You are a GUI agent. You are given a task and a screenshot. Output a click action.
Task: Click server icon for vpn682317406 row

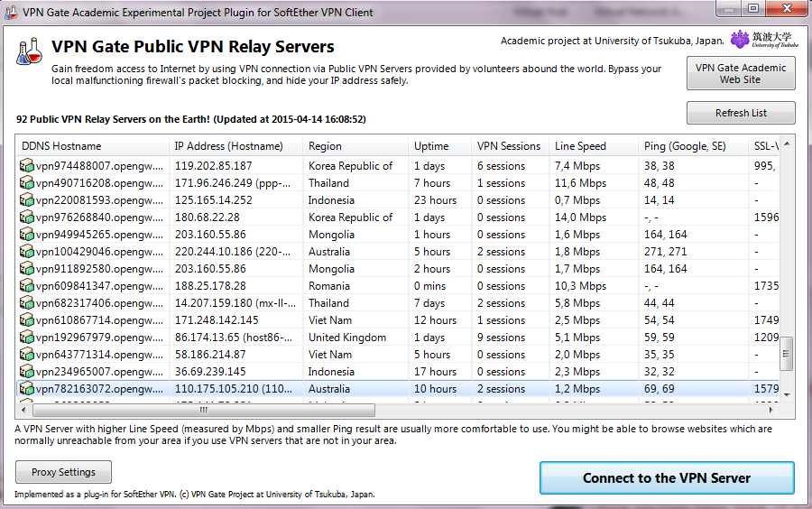tap(26, 302)
